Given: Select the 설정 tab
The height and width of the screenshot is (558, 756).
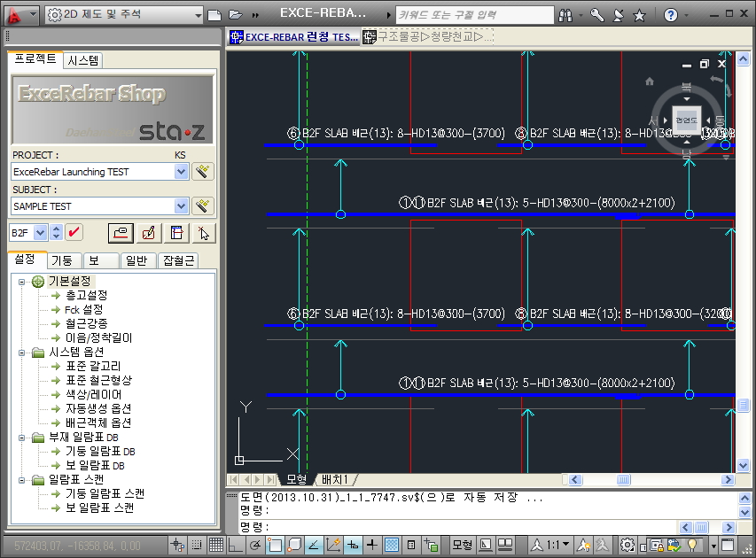Looking at the screenshot, I should 25,260.
